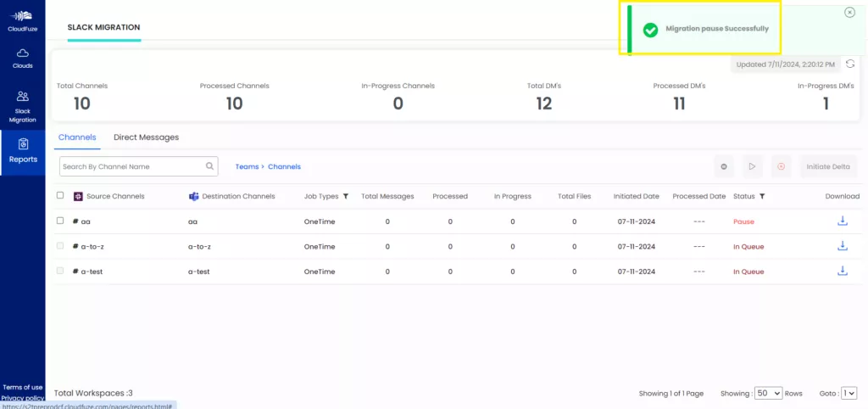Pause the selected migration jobs
This screenshot has width=868, height=409.
[724, 166]
